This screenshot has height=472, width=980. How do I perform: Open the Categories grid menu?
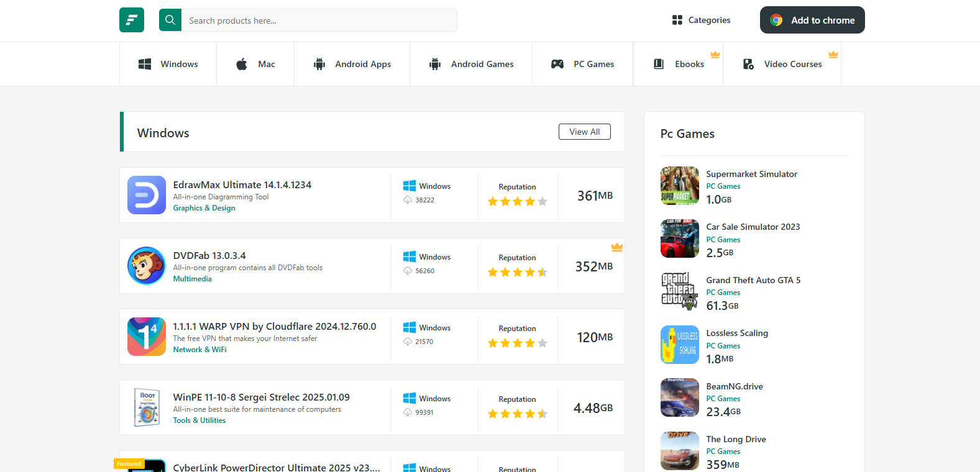tap(701, 20)
